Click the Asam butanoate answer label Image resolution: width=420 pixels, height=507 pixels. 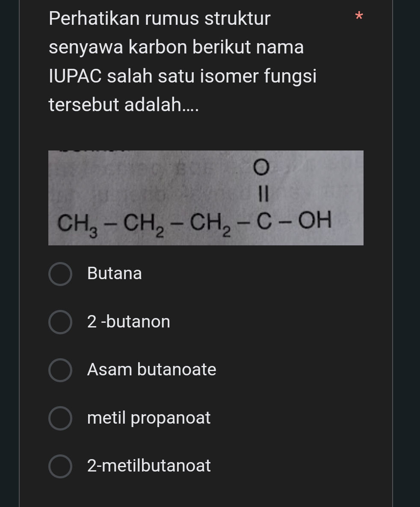coord(151,370)
